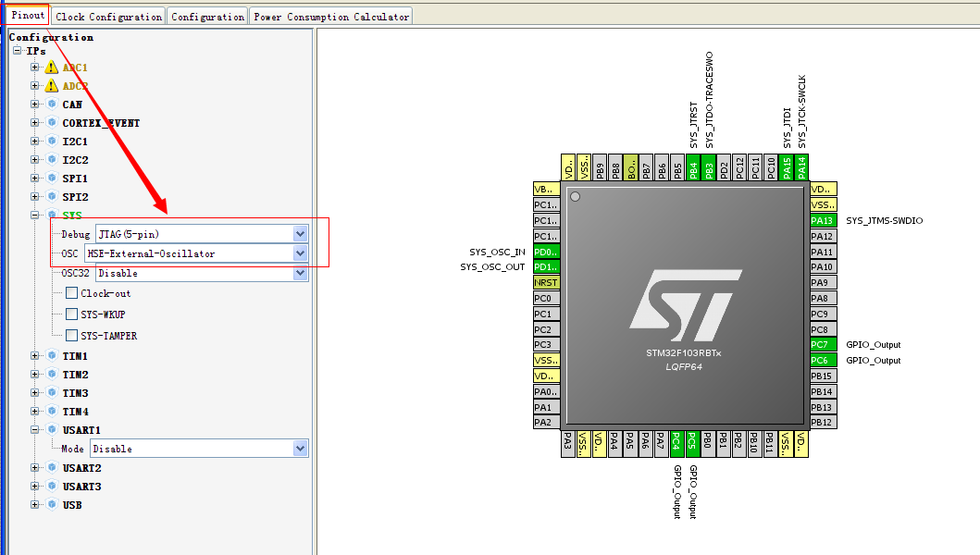The image size is (980, 555).
Task: Select pin PB15 on the chip
Action: point(823,376)
